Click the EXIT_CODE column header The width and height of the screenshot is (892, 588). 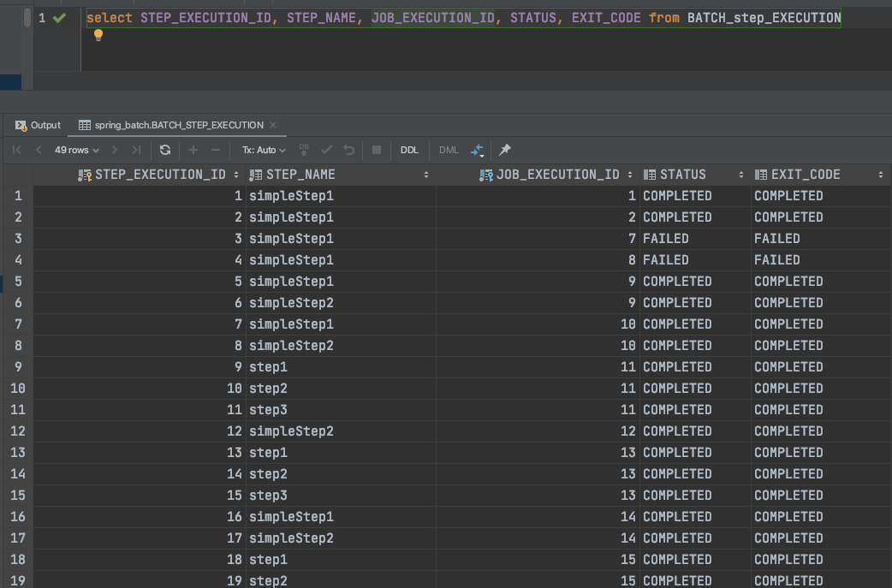point(805,175)
